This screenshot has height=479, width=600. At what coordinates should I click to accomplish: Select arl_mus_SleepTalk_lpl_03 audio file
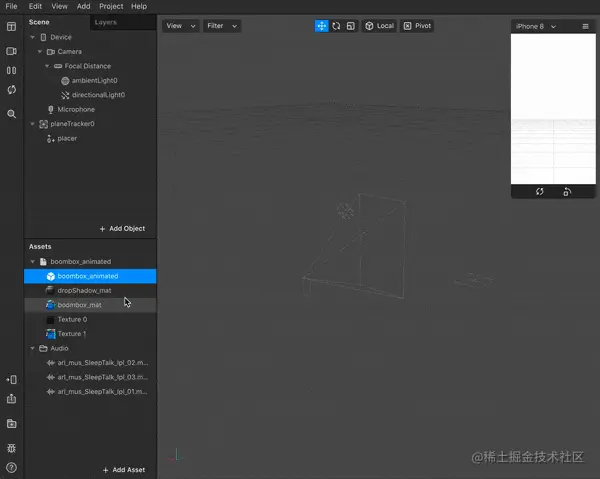click(90, 377)
